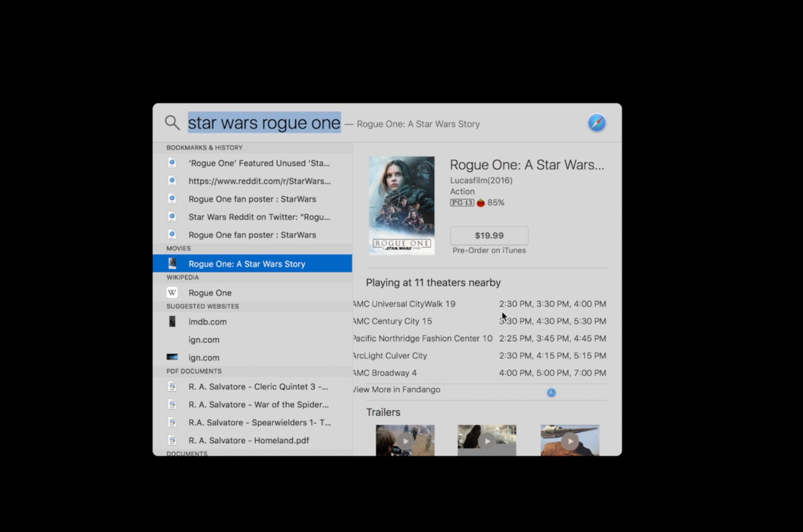Image resolution: width=803 pixels, height=532 pixels.
Task: Click the PDF icon beside Cleric Quintet 3
Action: click(172, 386)
